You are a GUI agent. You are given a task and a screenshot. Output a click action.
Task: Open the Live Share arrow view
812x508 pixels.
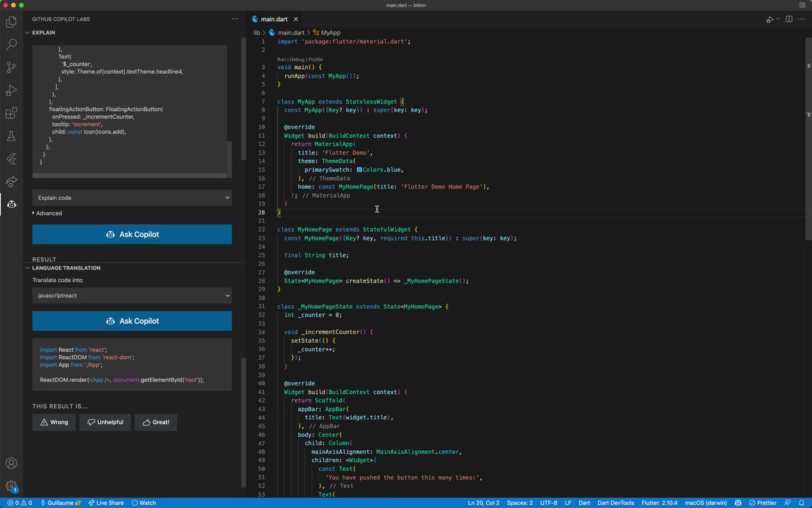(12, 181)
